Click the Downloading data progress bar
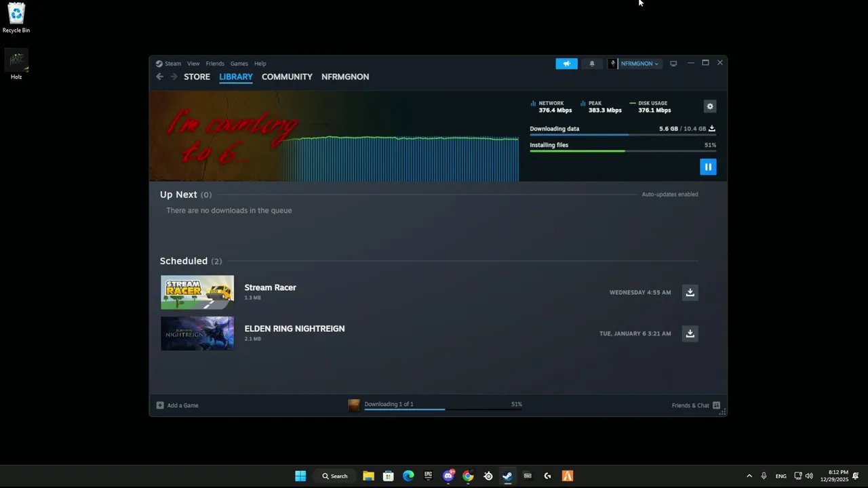The width and height of the screenshot is (868, 488). pyautogui.click(x=623, y=135)
